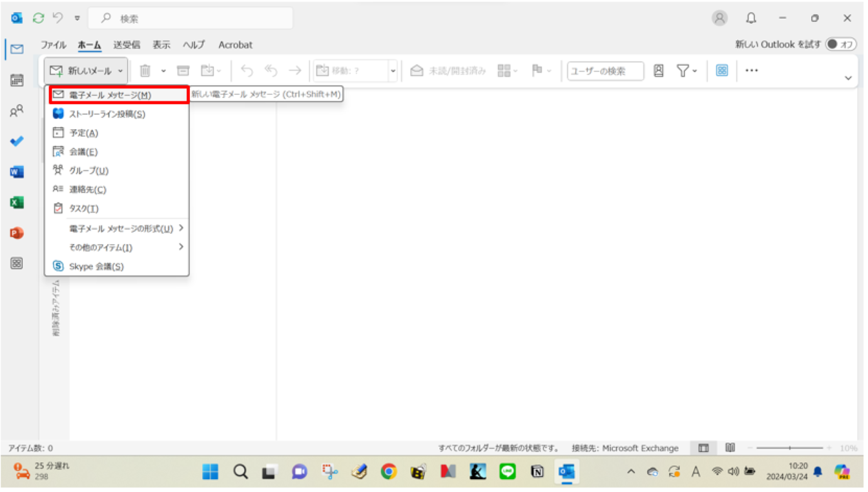Click the notification bell in title bar

(751, 19)
